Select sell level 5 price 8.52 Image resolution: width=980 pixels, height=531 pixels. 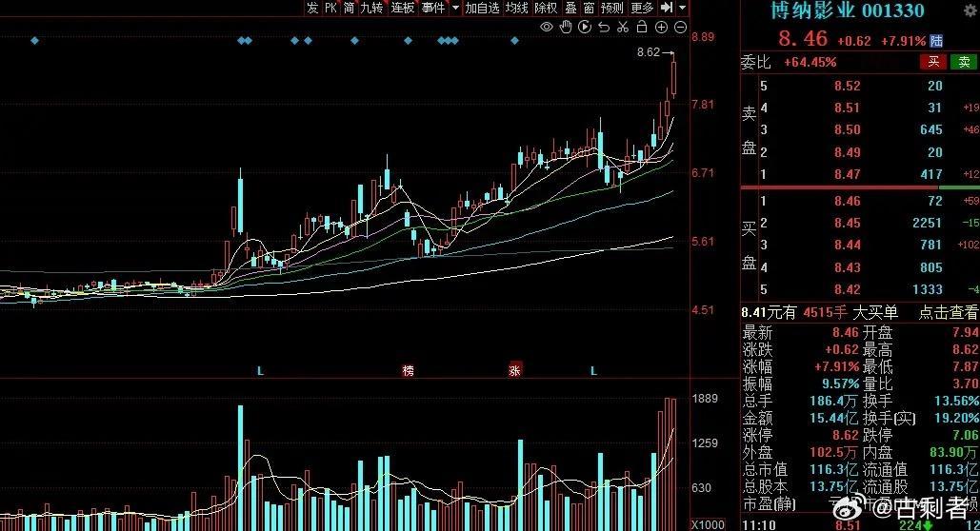(848, 86)
